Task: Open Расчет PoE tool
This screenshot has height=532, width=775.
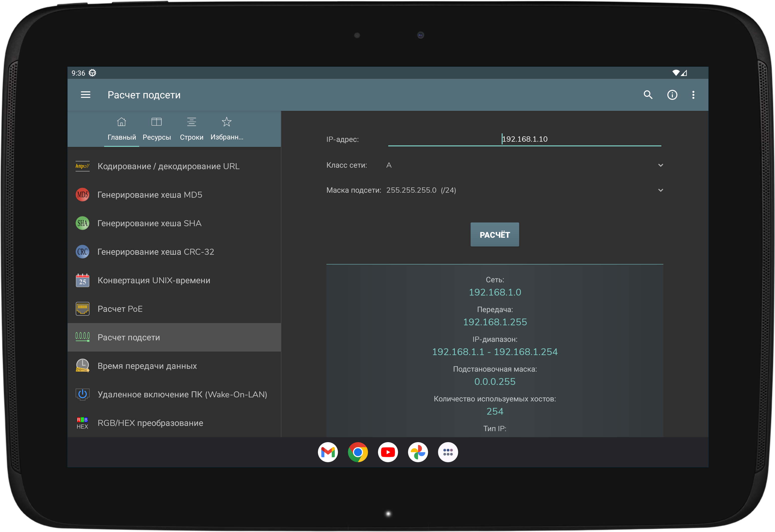Action: click(x=174, y=309)
